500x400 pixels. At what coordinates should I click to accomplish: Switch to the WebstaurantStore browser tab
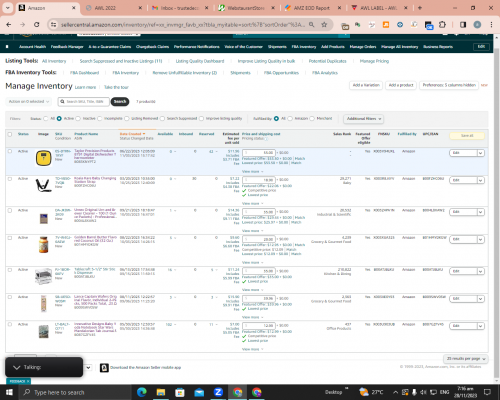[245, 8]
